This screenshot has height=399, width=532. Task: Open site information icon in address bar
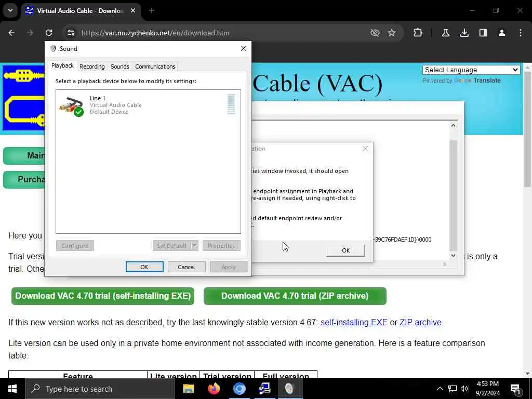71,33
